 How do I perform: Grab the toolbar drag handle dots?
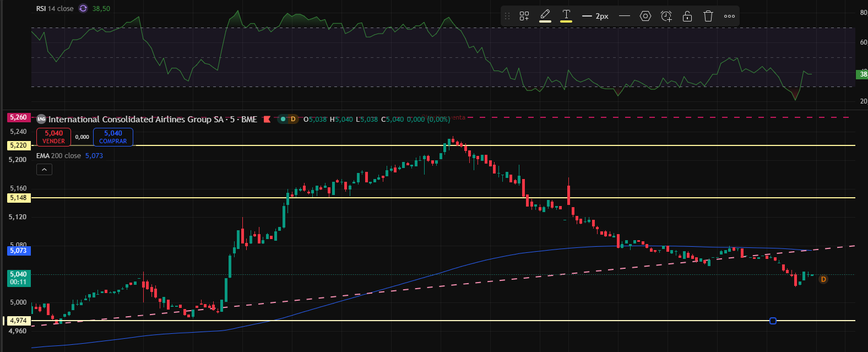coord(507,16)
